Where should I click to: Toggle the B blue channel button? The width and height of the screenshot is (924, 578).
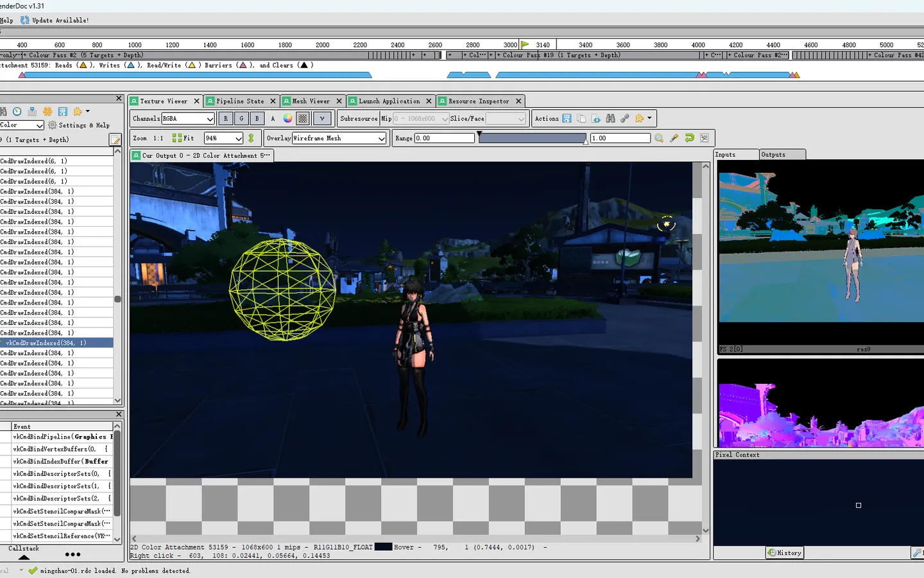[x=257, y=119]
